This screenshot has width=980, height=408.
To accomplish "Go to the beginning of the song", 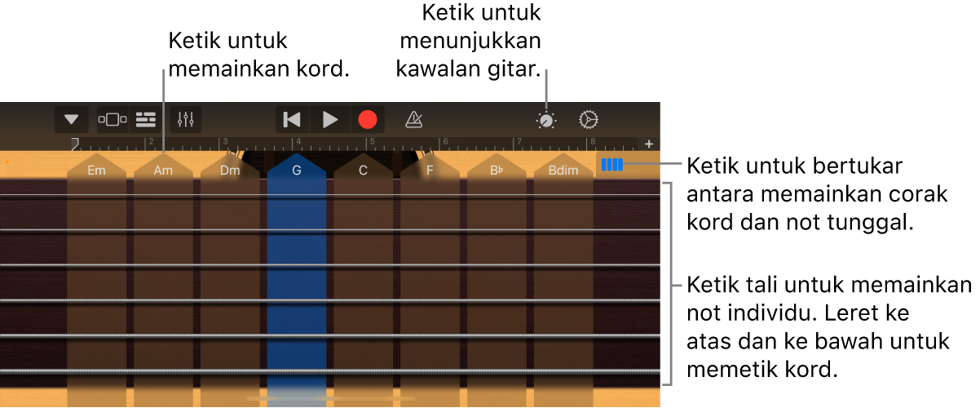I will coord(292,120).
